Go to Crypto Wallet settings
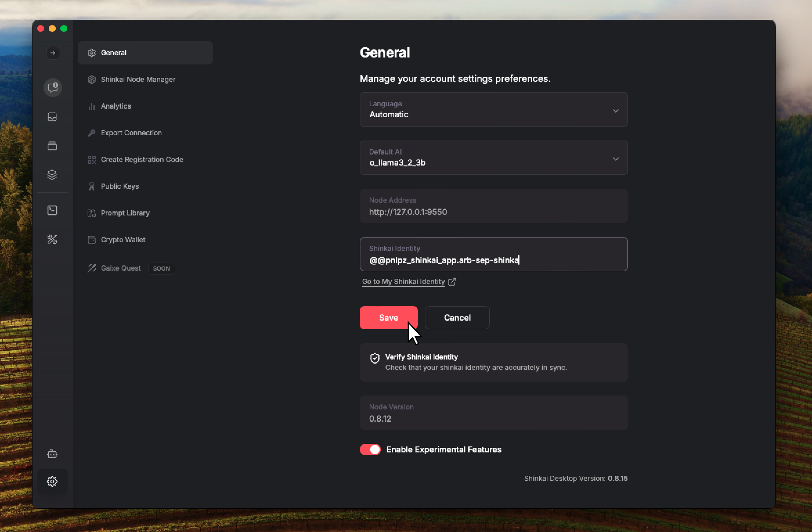The width and height of the screenshot is (812, 532). pyautogui.click(x=123, y=240)
